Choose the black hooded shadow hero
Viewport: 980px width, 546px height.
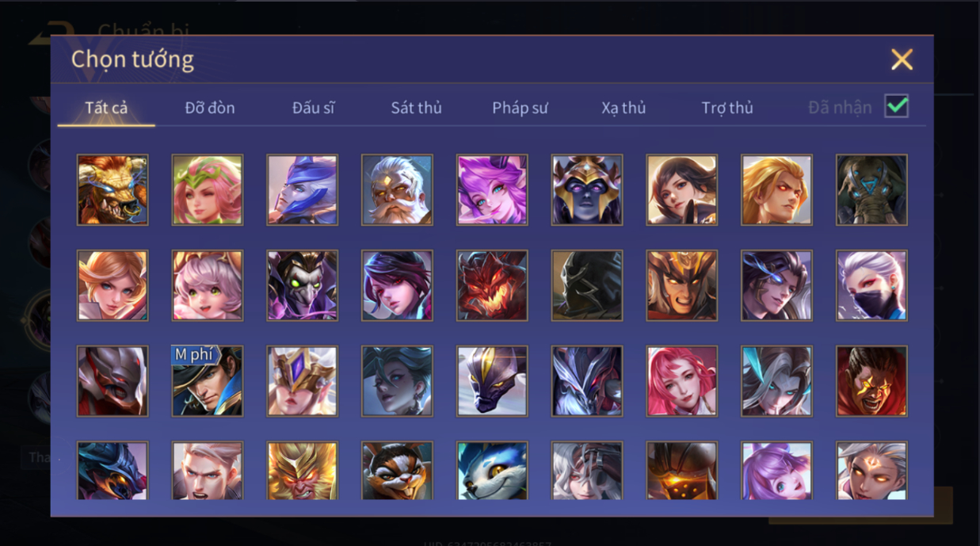[x=587, y=285]
